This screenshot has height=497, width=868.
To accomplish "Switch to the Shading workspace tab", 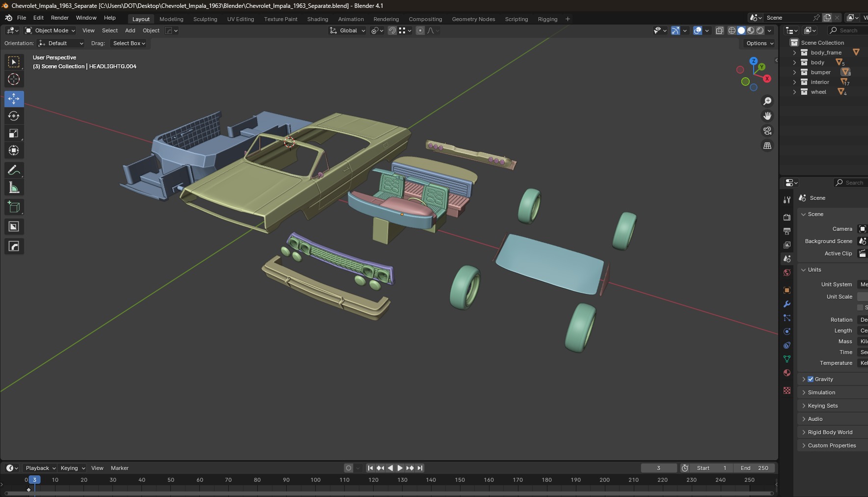I will [318, 19].
